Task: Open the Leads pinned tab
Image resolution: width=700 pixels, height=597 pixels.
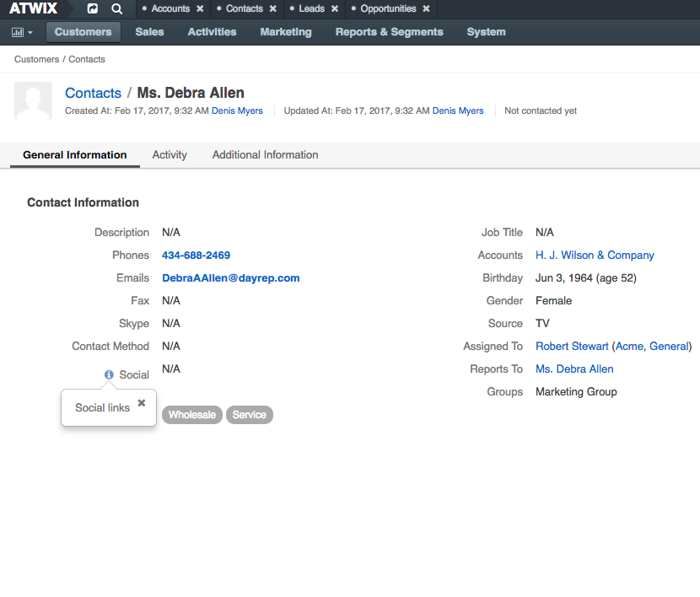Action: (x=311, y=8)
